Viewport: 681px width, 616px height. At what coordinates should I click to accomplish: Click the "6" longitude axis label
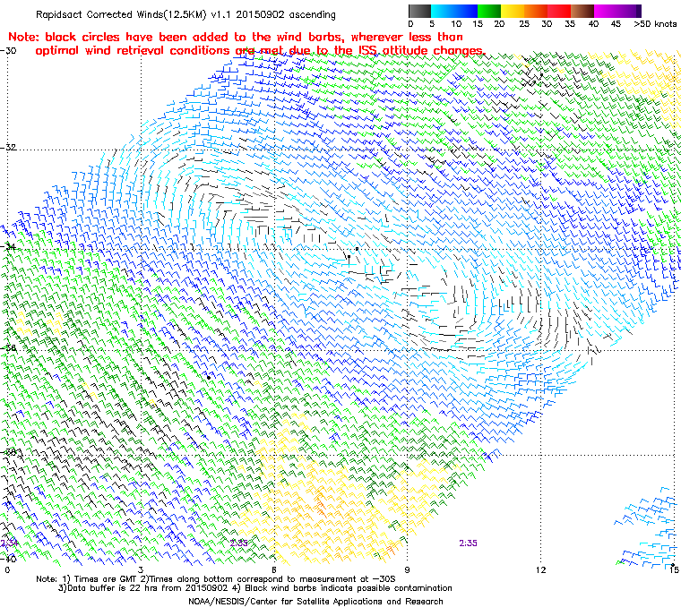274,569
